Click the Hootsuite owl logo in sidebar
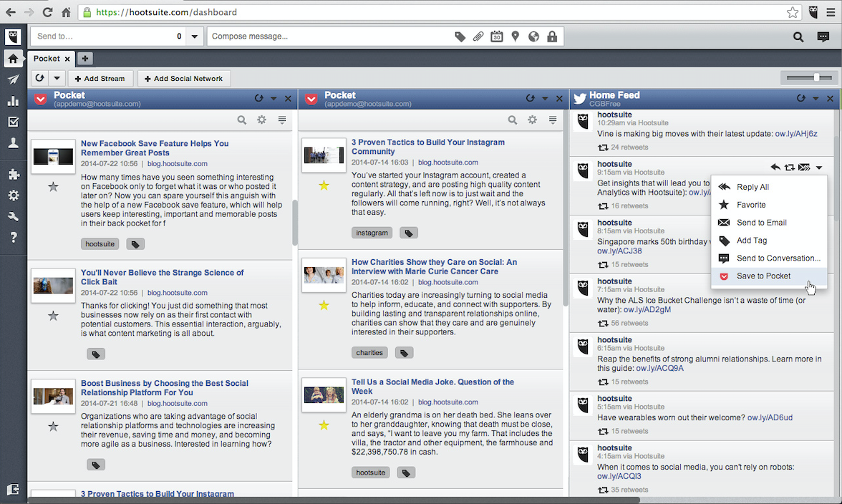Viewport: 842px width, 504px height. (x=13, y=37)
